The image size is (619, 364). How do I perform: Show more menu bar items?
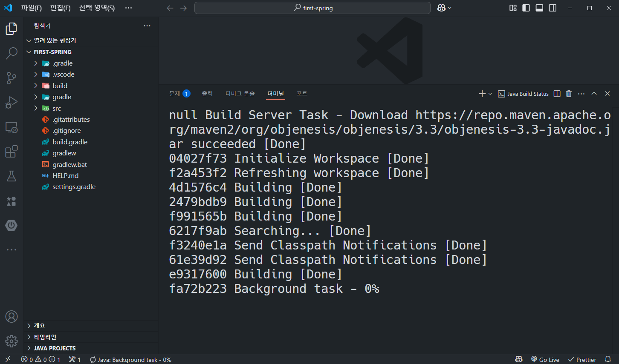click(x=128, y=8)
